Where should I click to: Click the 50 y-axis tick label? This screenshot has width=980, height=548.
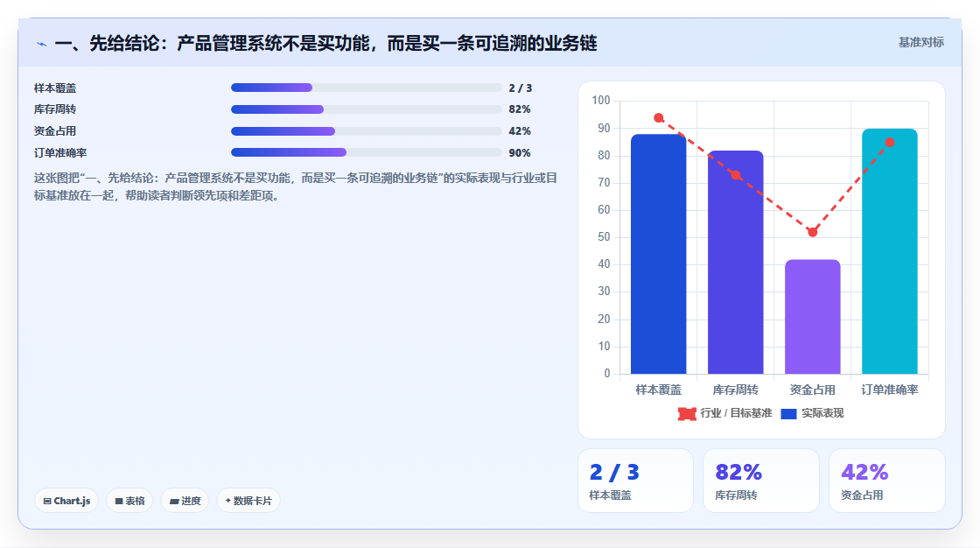pos(604,237)
